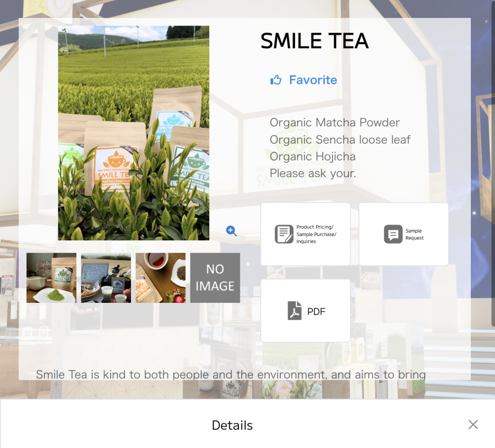Viewport: 495px width, 448px height.
Task: Open Product Pricing/Sample Purchase/Inquiries
Action: point(306,234)
